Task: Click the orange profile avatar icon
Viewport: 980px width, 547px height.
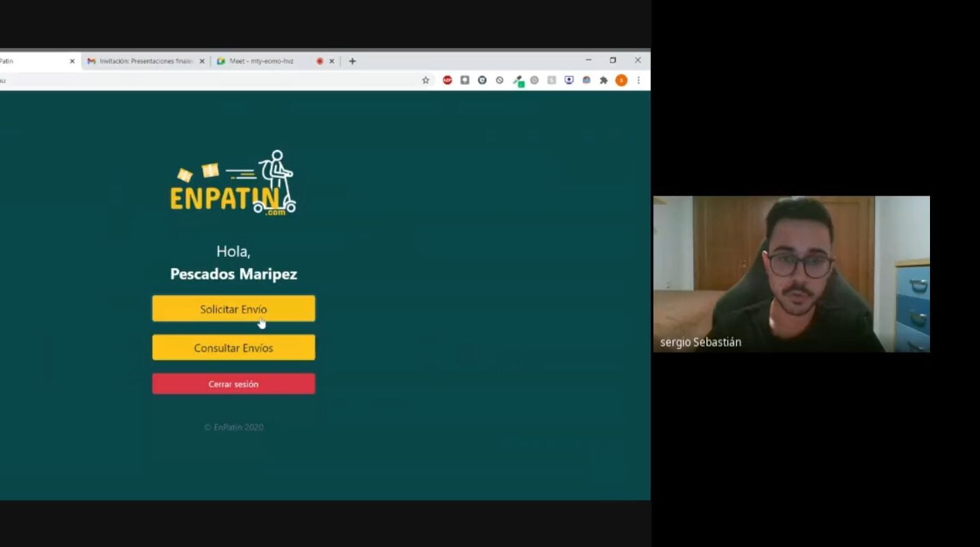Action: click(621, 81)
